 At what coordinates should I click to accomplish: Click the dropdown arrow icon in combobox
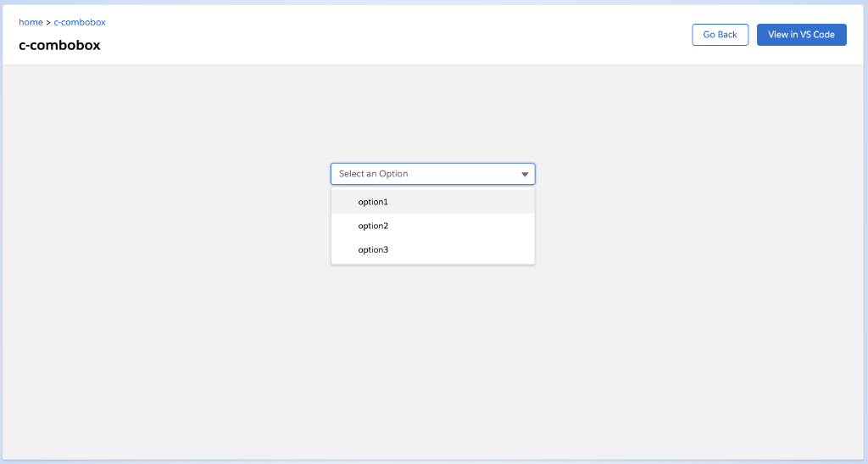click(525, 174)
